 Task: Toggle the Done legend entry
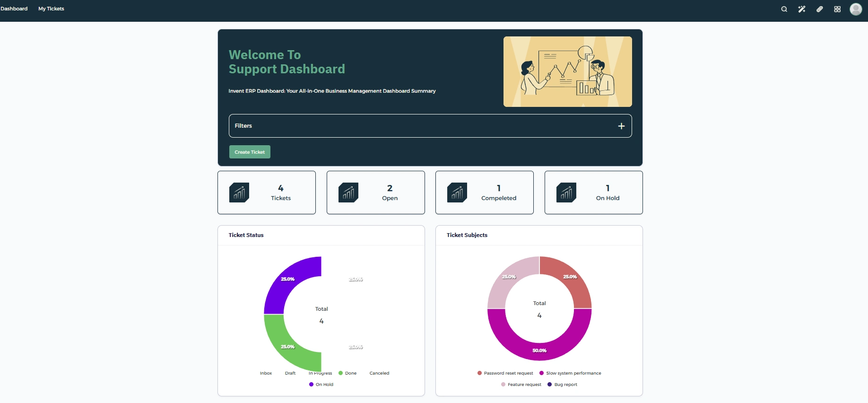pos(347,373)
